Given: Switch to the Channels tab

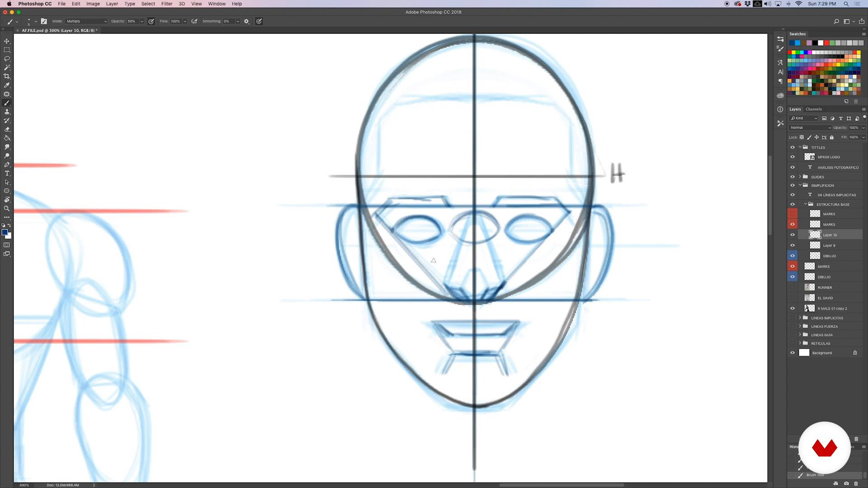Looking at the screenshot, I should coord(814,109).
